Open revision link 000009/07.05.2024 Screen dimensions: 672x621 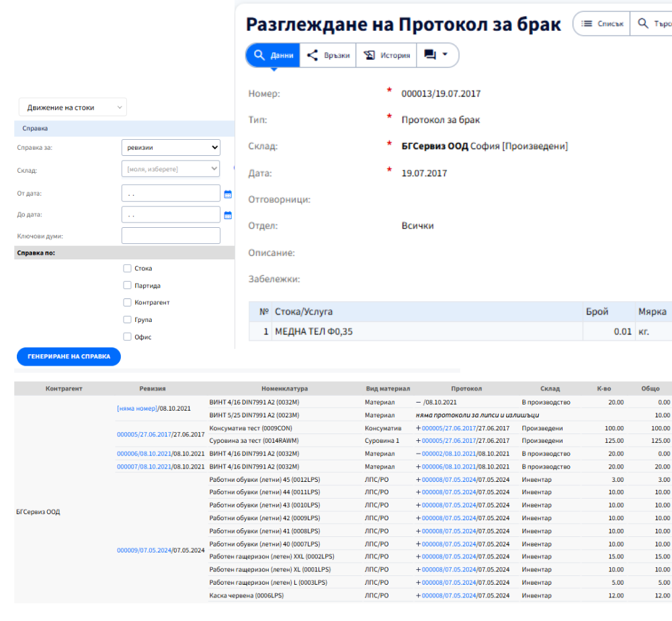pos(144,550)
